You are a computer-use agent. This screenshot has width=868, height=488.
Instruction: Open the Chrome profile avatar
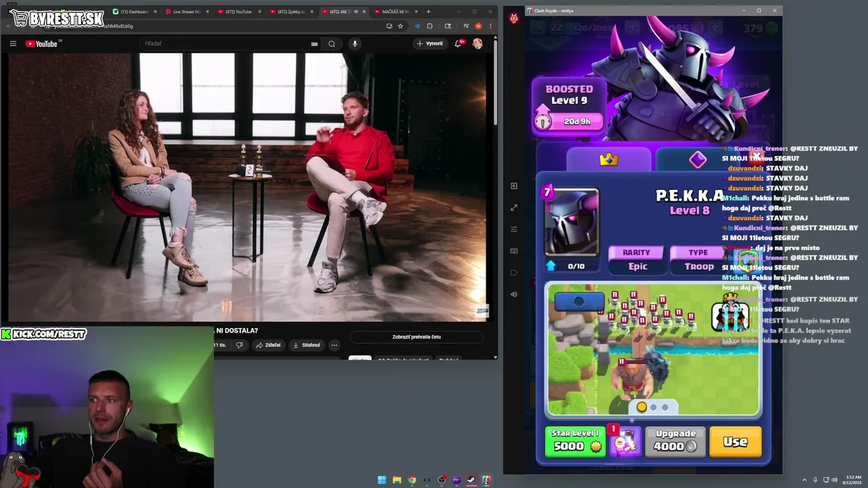(478, 26)
